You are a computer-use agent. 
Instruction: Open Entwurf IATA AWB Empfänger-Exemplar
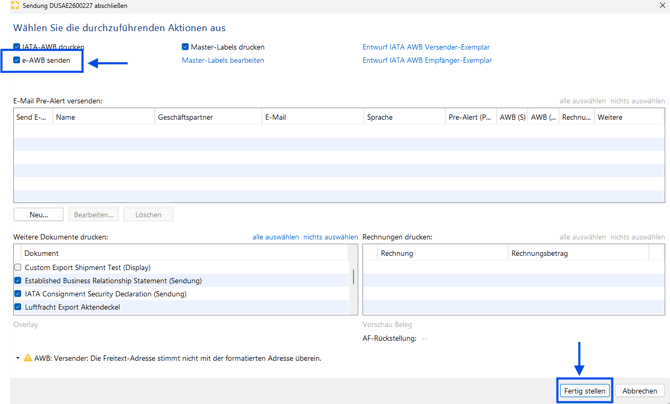click(x=427, y=60)
